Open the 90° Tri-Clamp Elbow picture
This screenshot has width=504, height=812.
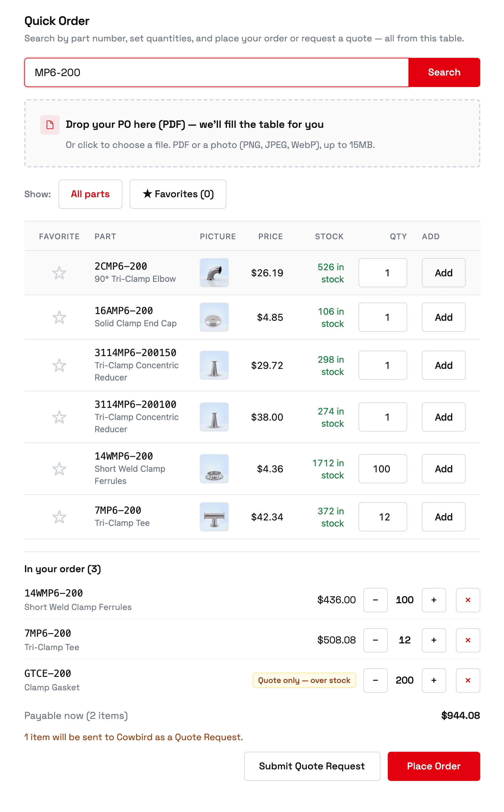click(x=214, y=272)
